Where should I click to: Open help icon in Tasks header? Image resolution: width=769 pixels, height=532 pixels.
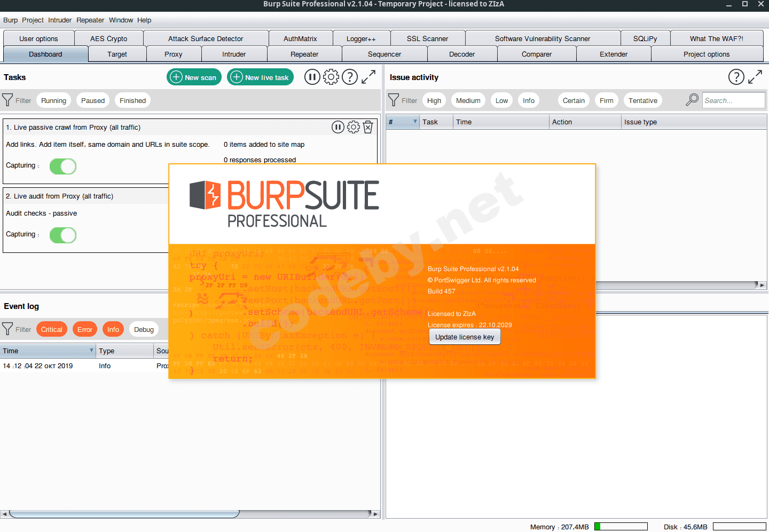coord(350,77)
